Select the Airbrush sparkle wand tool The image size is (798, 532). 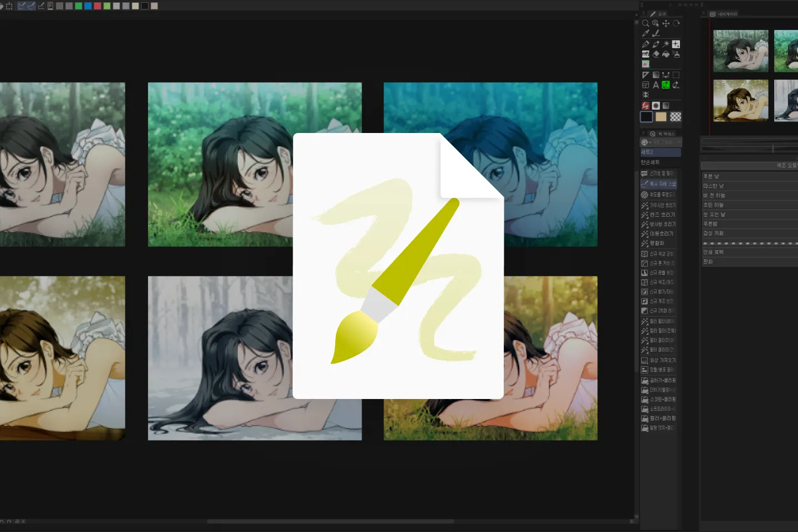(x=666, y=44)
